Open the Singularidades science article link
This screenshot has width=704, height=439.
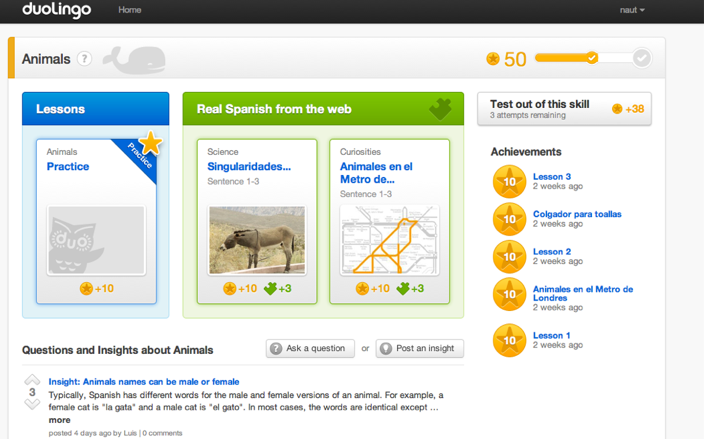(x=249, y=167)
